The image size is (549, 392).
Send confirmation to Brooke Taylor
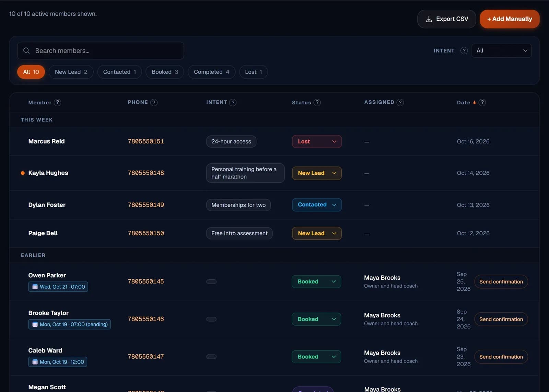[501, 319]
